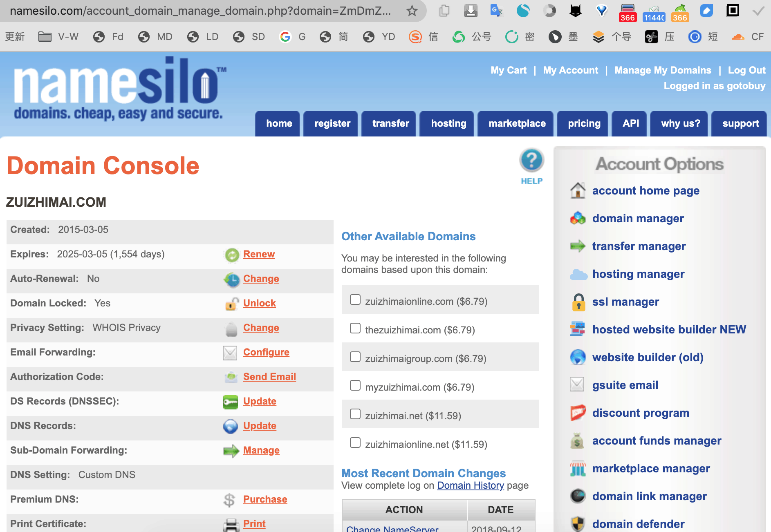Open the Domain History link
Image resolution: width=771 pixels, height=532 pixels.
[x=470, y=485]
